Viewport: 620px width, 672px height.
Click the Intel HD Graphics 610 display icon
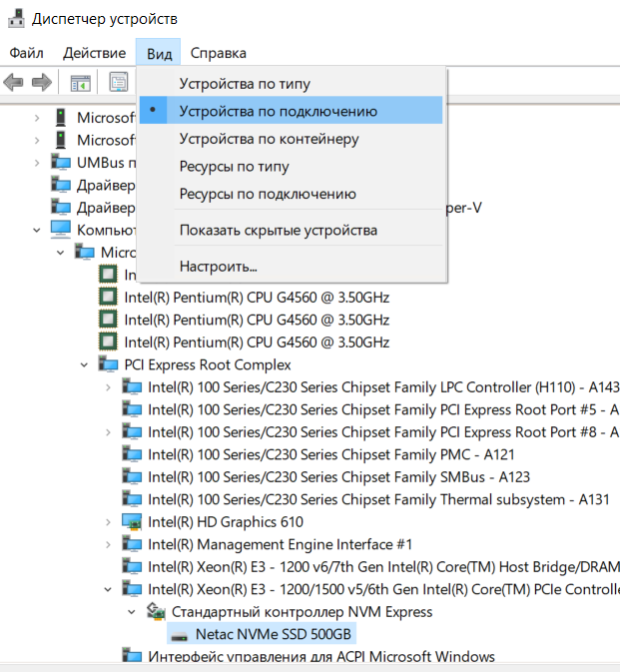(132, 521)
